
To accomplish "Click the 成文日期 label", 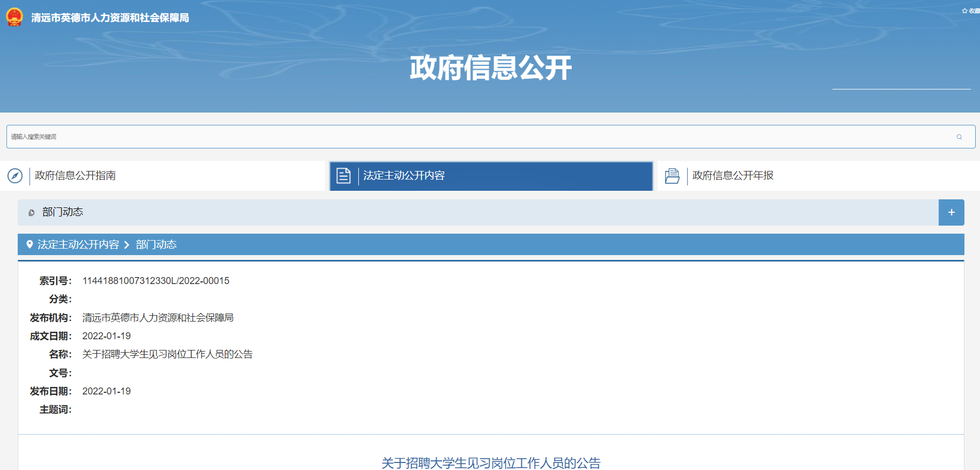I will tap(50, 336).
